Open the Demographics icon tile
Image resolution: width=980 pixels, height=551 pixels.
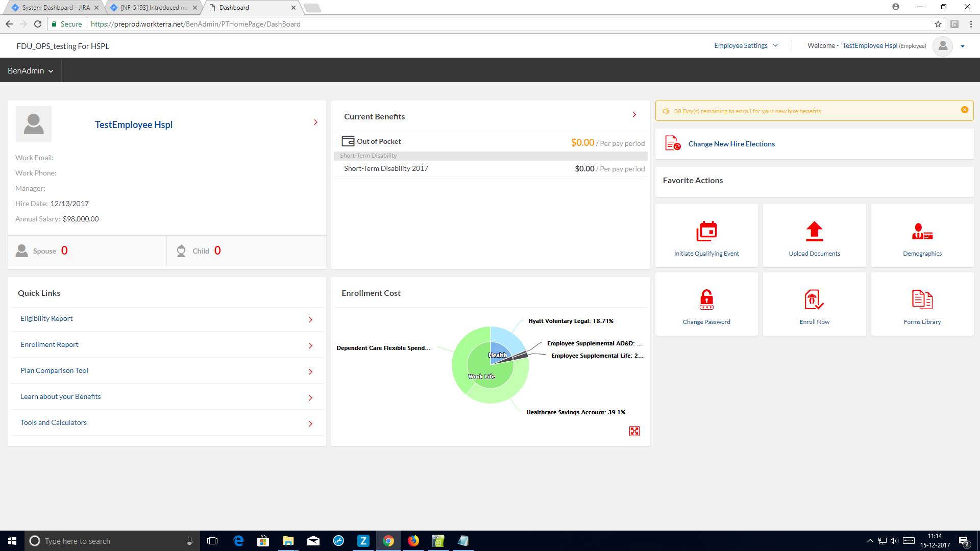(x=922, y=232)
